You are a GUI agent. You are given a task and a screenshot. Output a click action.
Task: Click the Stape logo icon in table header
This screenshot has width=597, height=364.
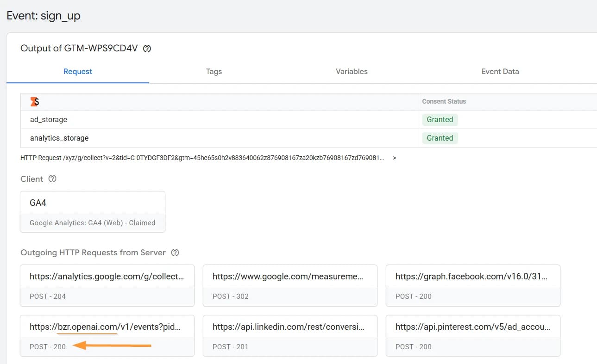34,102
